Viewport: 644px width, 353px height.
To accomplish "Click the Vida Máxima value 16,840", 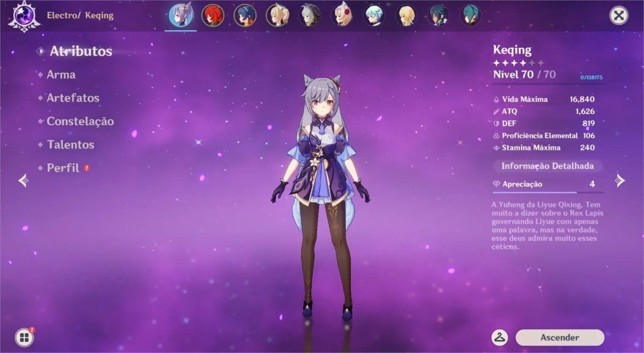I will tap(582, 99).
